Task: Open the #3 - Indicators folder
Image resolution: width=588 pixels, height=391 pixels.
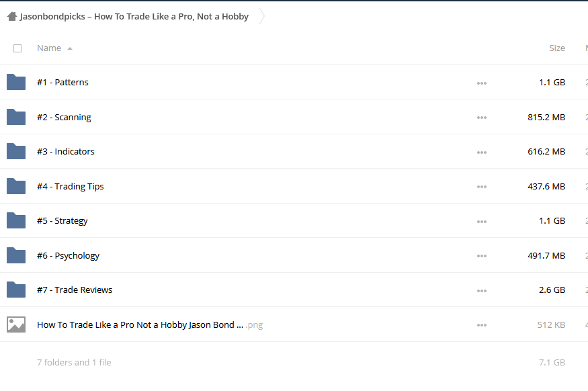Action: pyautogui.click(x=66, y=151)
